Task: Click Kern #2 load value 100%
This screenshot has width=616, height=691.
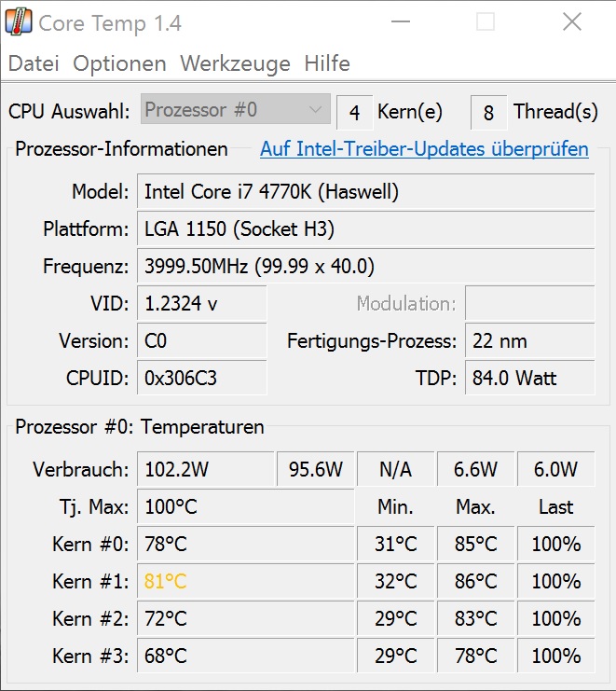Action: (x=555, y=618)
